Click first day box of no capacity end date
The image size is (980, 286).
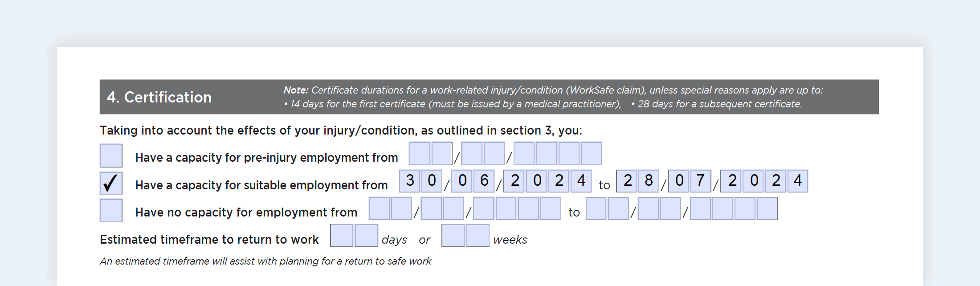pyautogui.click(x=596, y=208)
